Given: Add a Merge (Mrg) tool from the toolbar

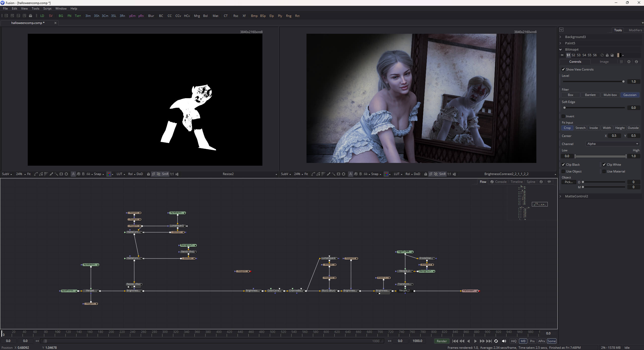Looking at the screenshot, I should [x=197, y=16].
